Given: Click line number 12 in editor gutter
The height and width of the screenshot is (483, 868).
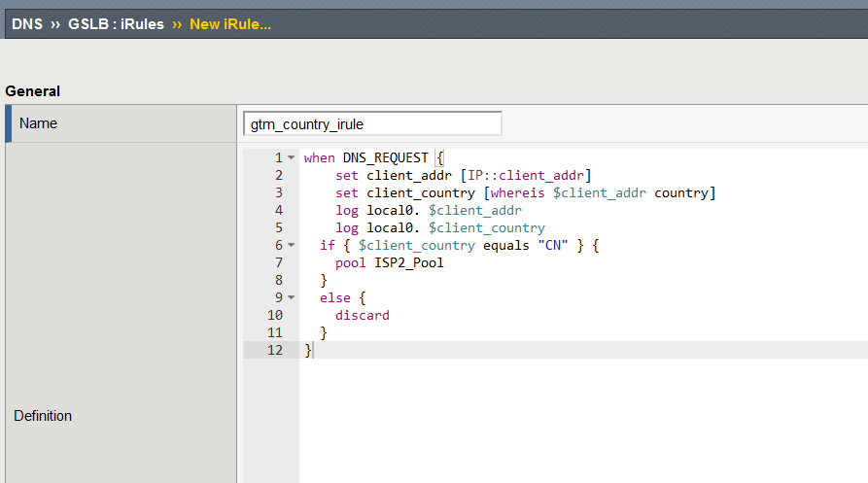Looking at the screenshot, I should pyautogui.click(x=275, y=350).
